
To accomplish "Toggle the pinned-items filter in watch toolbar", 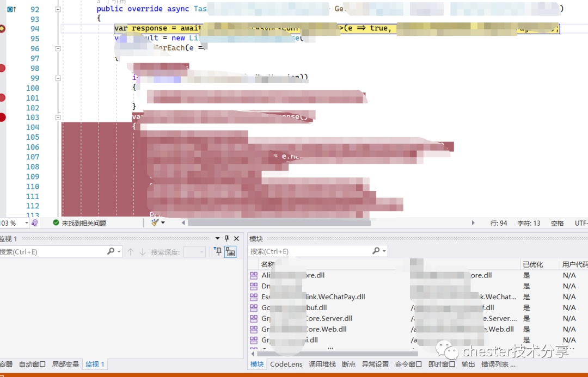I will click(217, 251).
